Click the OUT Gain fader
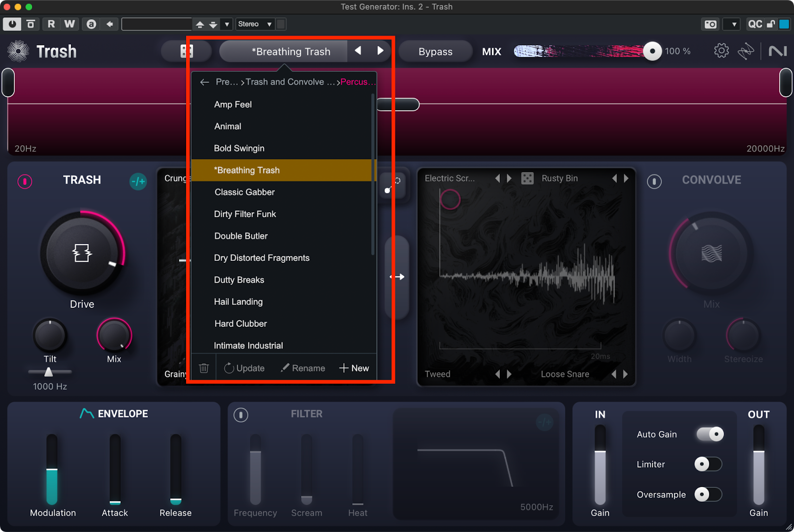 pos(758,465)
